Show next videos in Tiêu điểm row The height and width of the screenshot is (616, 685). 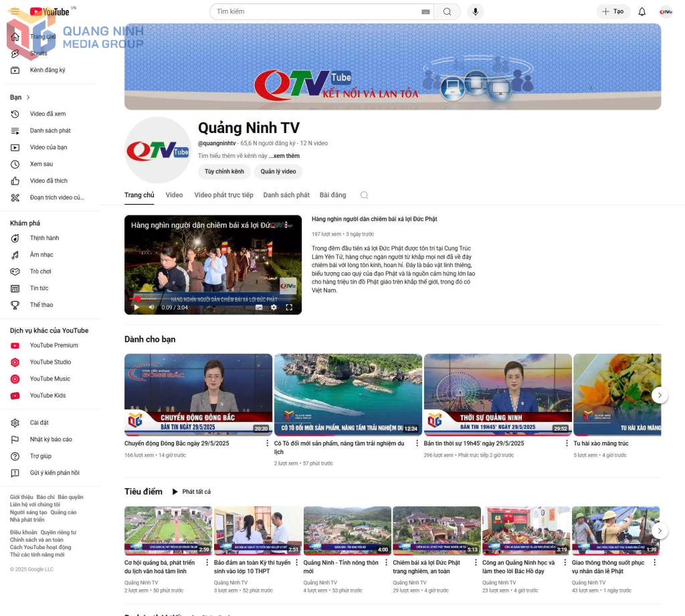(x=660, y=531)
